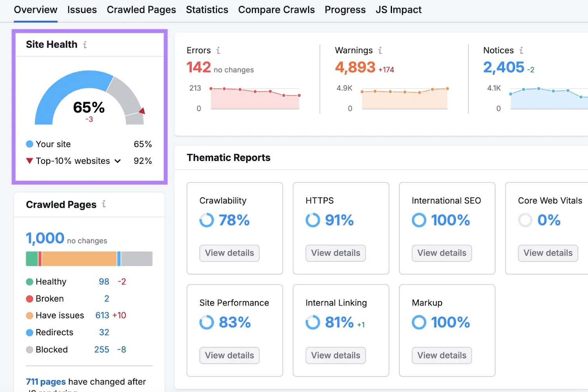
Task: Click the Warnings info icon
Action: point(380,51)
